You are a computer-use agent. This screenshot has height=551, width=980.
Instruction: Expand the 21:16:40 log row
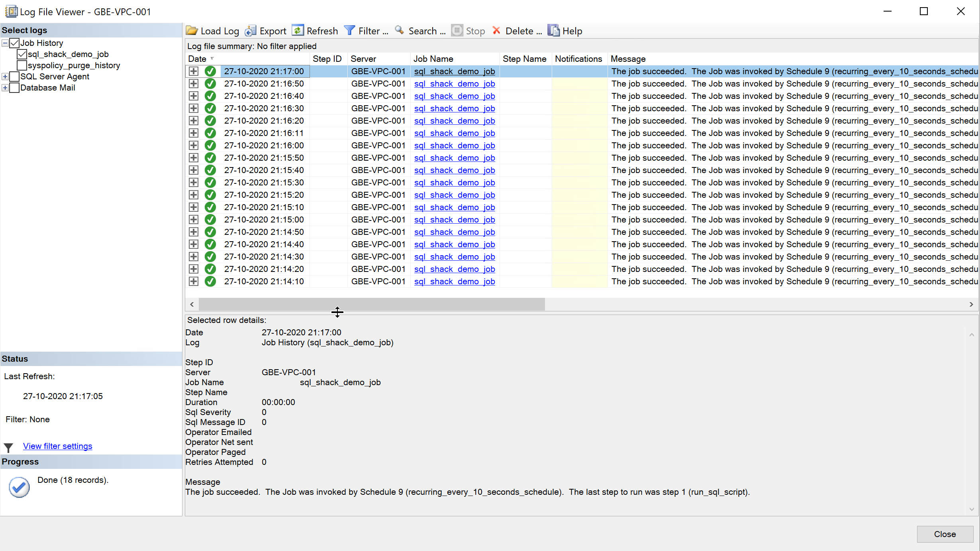tap(194, 96)
